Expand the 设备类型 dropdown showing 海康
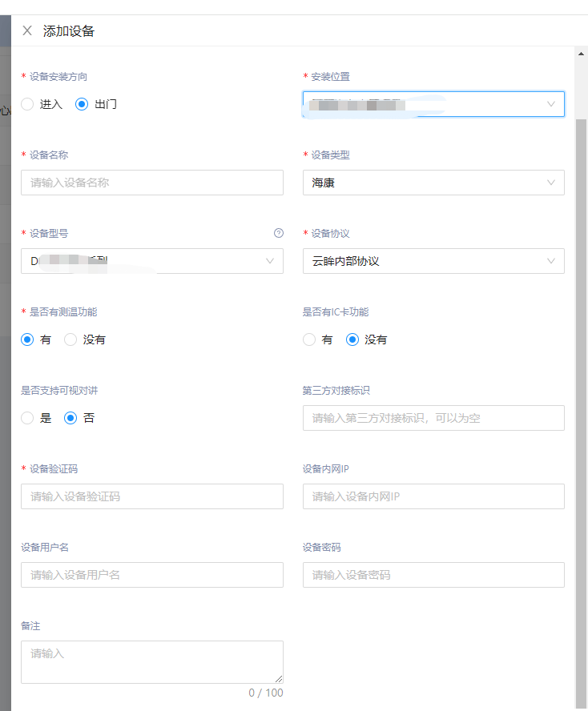The height and width of the screenshot is (711, 588). 433,183
